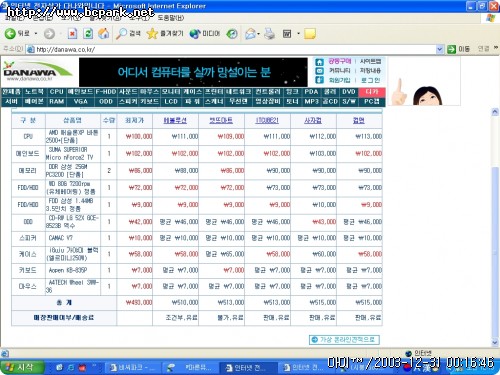This screenshot has height=375, width=500.
Task: Click the Danawa home icon beside 공동구매
Action: pyautogui.click(x=319, y=62)
